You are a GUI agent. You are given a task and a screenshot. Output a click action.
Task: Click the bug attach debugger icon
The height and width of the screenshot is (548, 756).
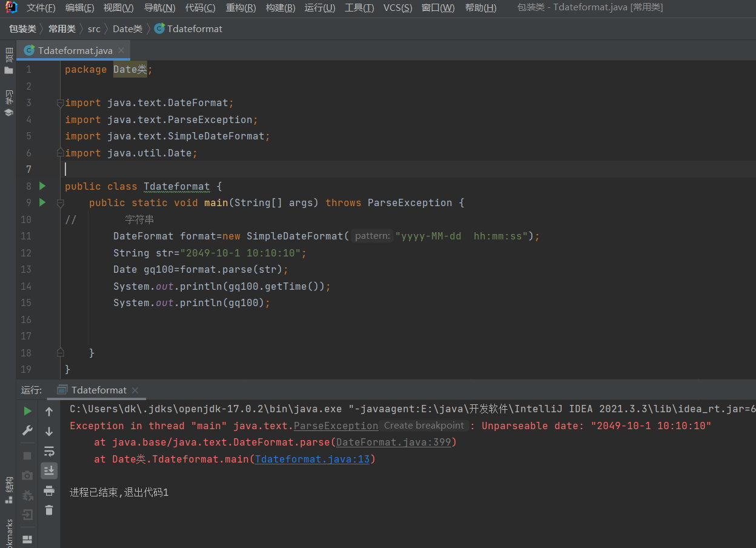(27, 495)
